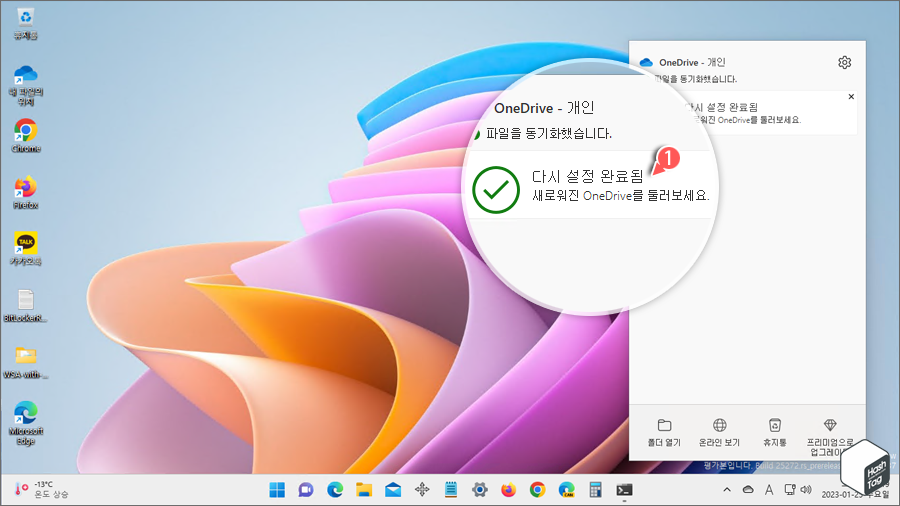Screen dimensions: 900x506
Task: Open Edge Canary from taskbar
Action: 567,490
